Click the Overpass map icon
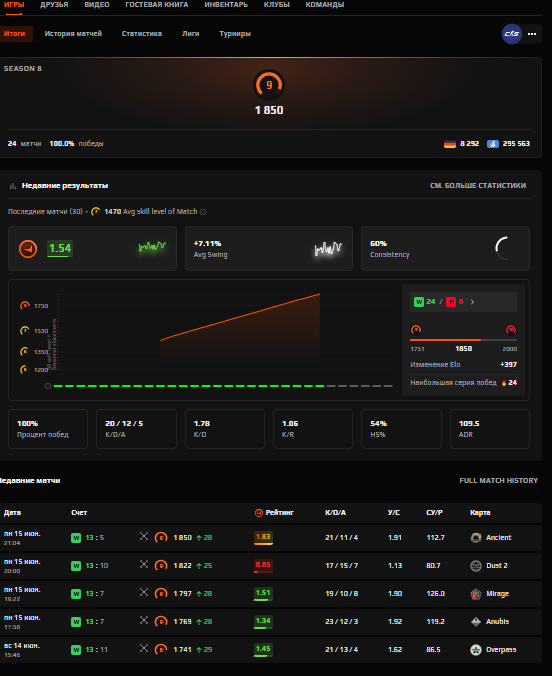Image resolution: width=552 pixels, height=676 pixels. (476, 650)
